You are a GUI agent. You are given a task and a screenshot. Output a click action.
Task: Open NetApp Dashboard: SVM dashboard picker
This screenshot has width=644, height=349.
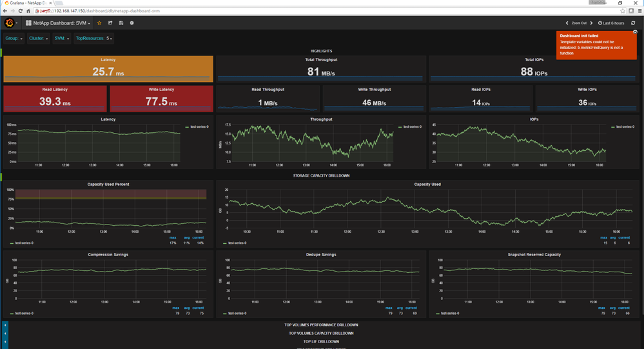point(58,23)
